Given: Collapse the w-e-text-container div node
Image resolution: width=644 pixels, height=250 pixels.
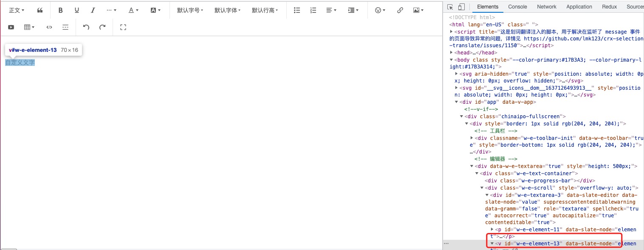Looking at the screenshot, I should (477, 173).
